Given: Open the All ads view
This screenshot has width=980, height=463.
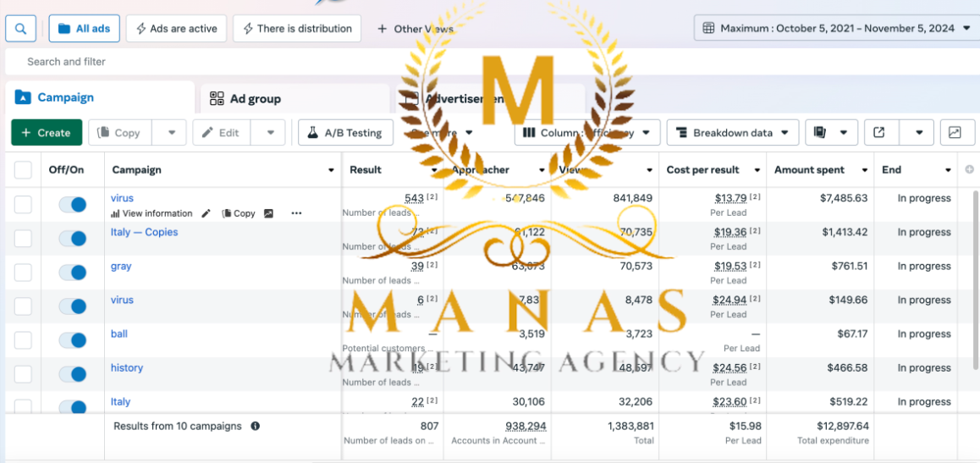Looking at the screenshot, I should (x=84, y=29).
